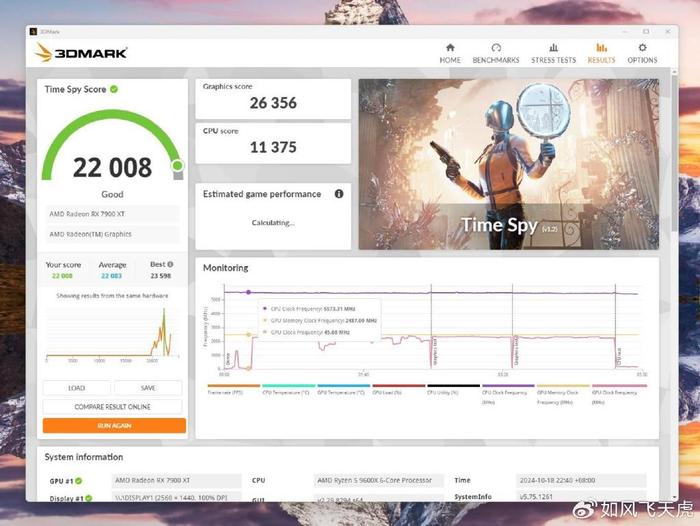Click the GPU #1 green check icon

click(79, 481)
